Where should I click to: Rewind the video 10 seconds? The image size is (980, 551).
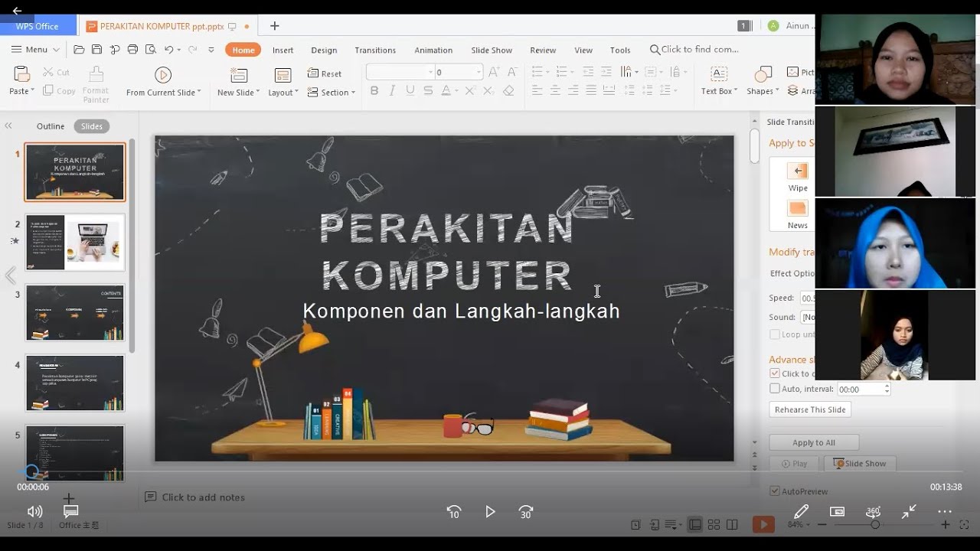[454, 512]
